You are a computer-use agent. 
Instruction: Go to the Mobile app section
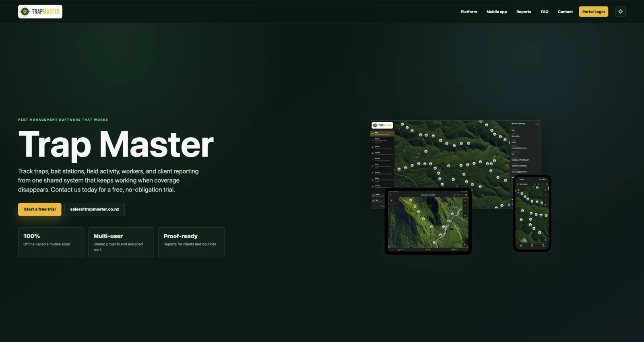point(496,12)
